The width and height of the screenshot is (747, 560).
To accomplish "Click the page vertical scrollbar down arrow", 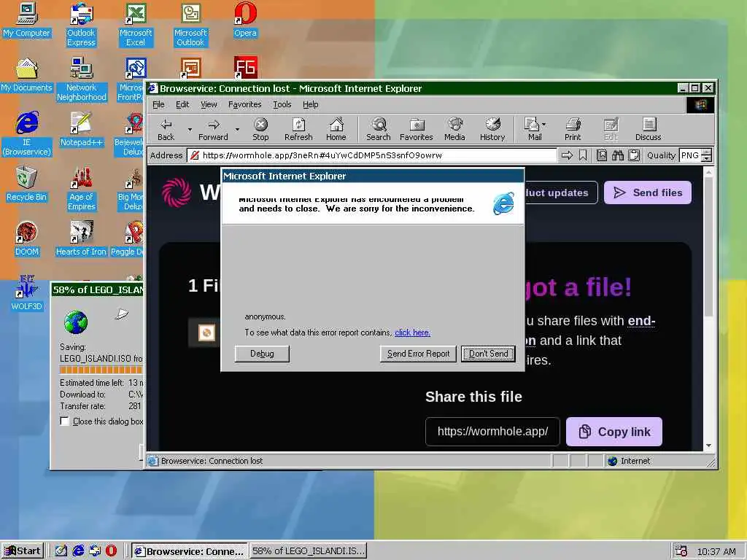I will click(x=708, y=446).
